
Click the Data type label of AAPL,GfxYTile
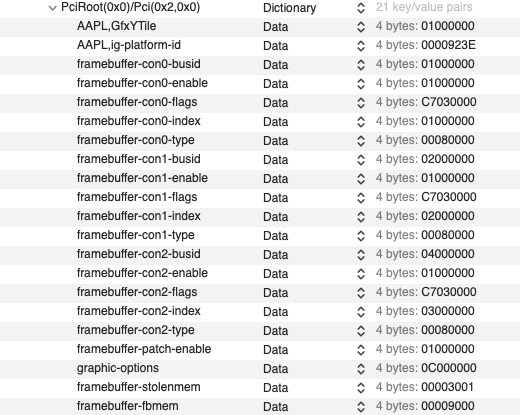(x=276, y=27)
